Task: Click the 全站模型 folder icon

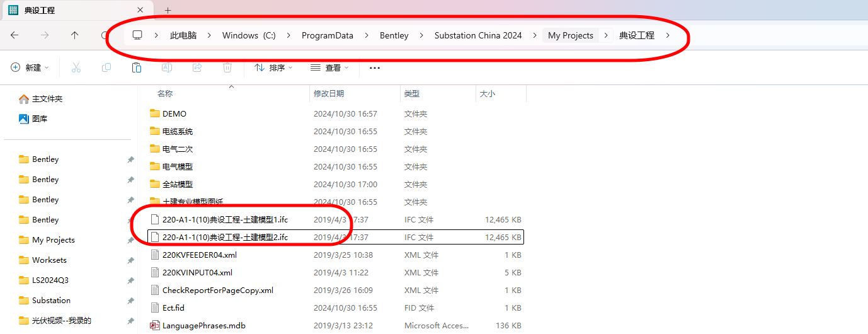Action: click(x=155, y=184)
